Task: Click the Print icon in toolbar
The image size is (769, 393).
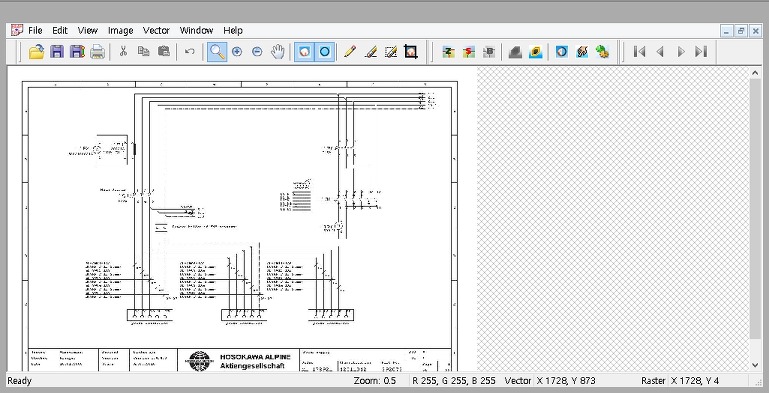Action: pos(98,52)
